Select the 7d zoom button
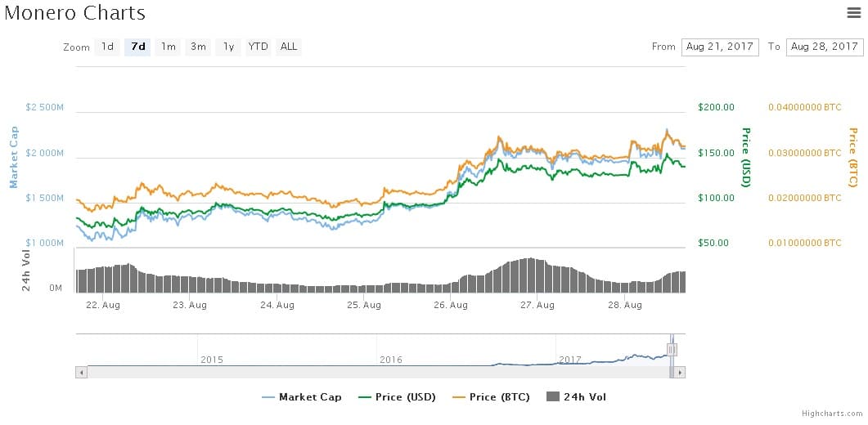The height and width of the screenshot is (425, 868). pos(137,47)
